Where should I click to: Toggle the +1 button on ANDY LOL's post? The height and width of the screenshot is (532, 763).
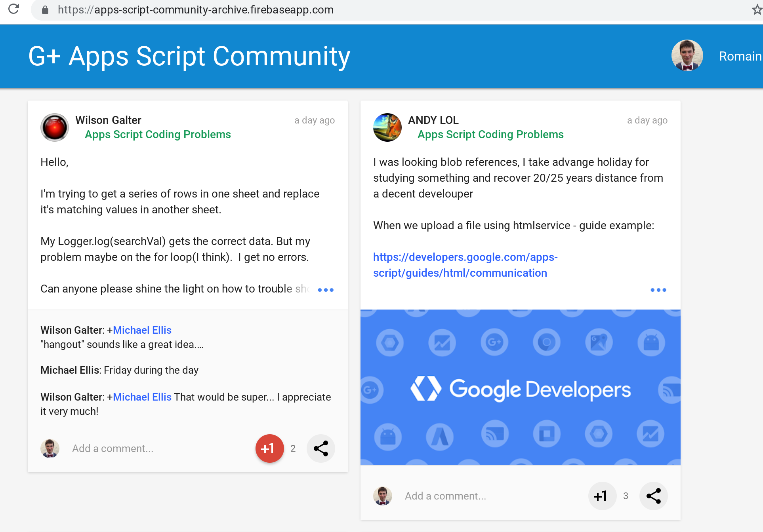pos(603,496)
